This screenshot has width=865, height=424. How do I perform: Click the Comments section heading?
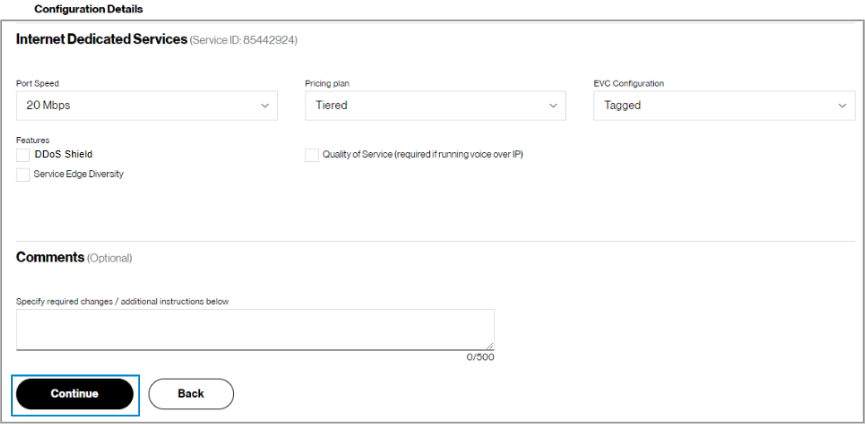tap(50, 257)
